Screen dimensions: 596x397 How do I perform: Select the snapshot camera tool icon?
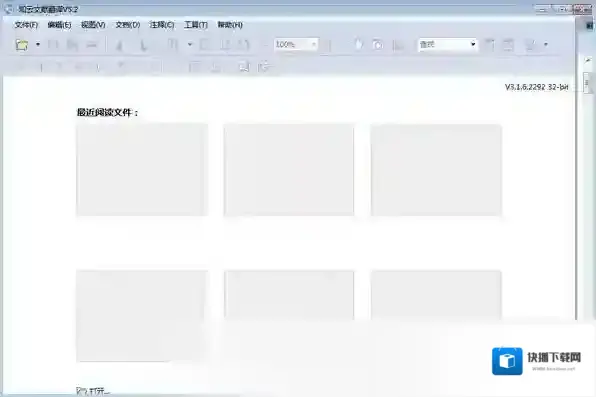pos(378,44)
